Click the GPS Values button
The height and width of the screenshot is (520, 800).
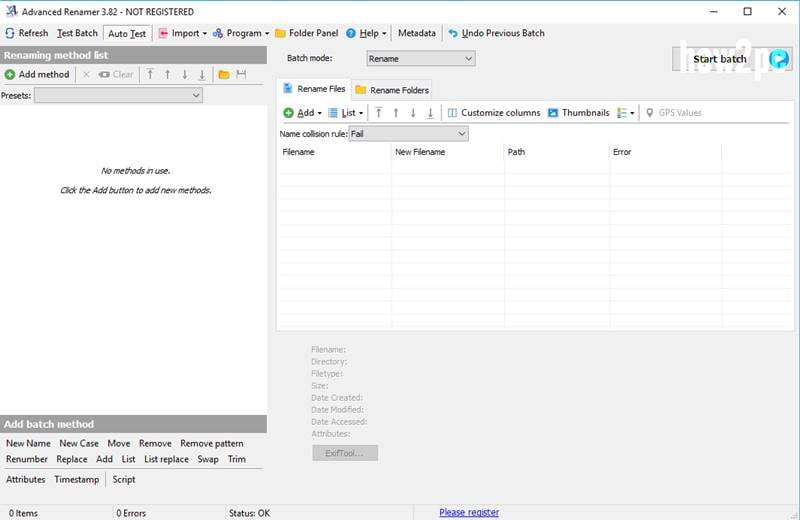pyautogui.click(x=673, y=113)
